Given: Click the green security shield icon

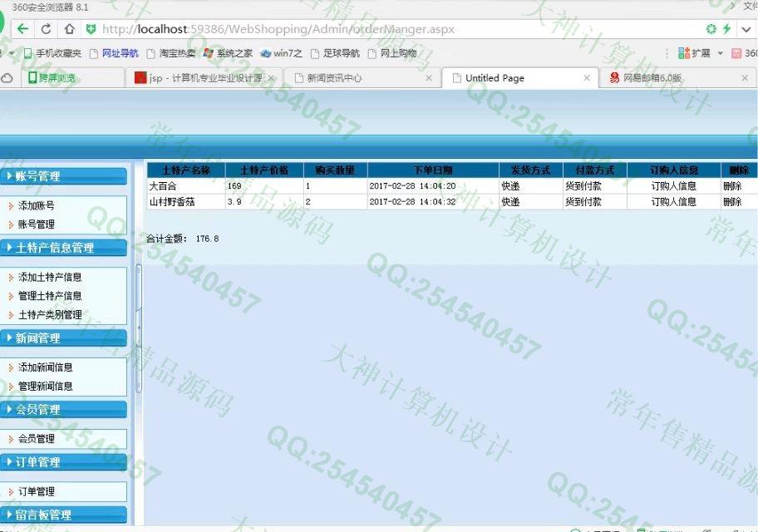Looking at the screenshot, I should 91,29.
